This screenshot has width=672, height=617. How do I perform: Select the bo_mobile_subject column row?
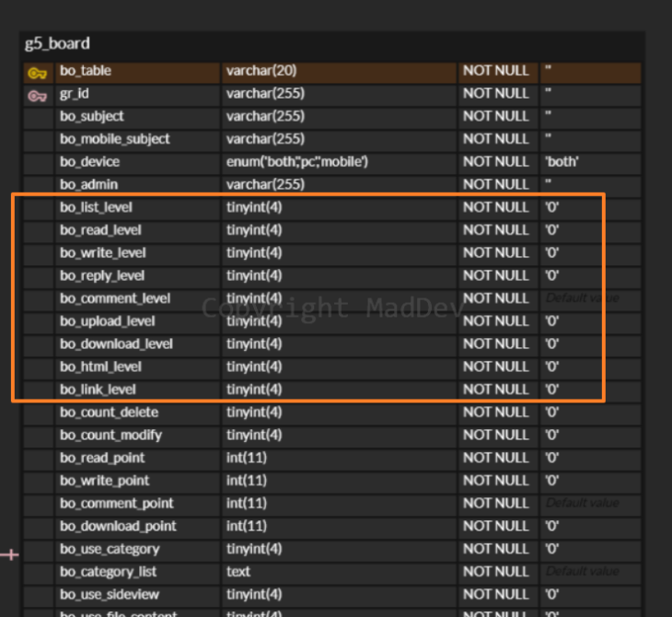[115, 139]
